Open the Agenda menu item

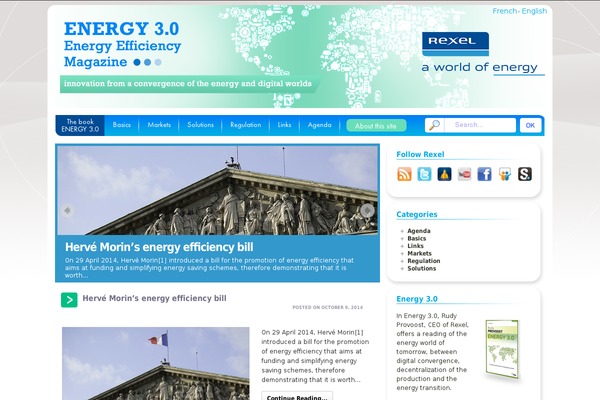(320, 125)
